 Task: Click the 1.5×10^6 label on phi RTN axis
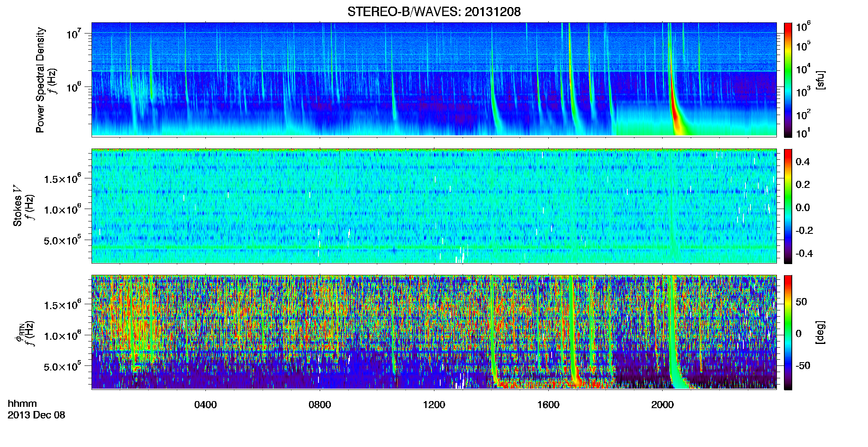coord(63,305)
